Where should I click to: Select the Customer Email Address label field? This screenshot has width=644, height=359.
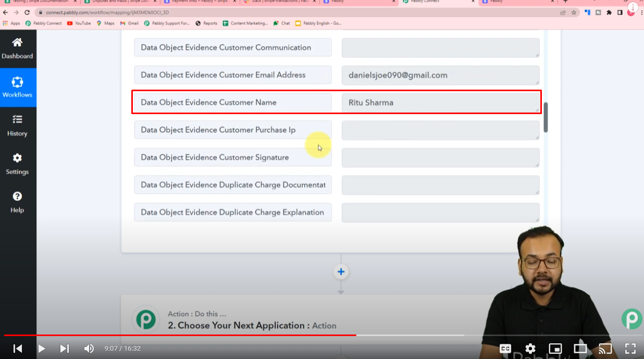pos(233,75)
